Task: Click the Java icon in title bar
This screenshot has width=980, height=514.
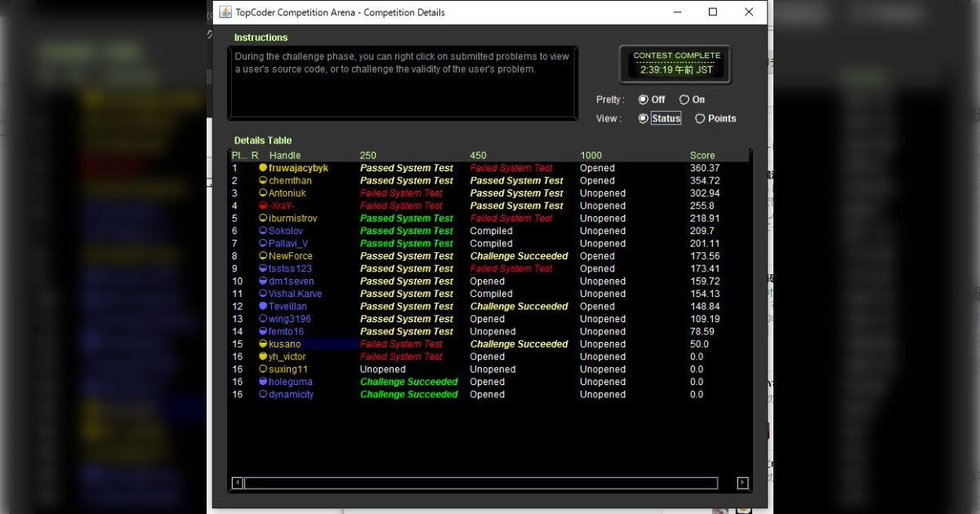Action: pos(225,12)
